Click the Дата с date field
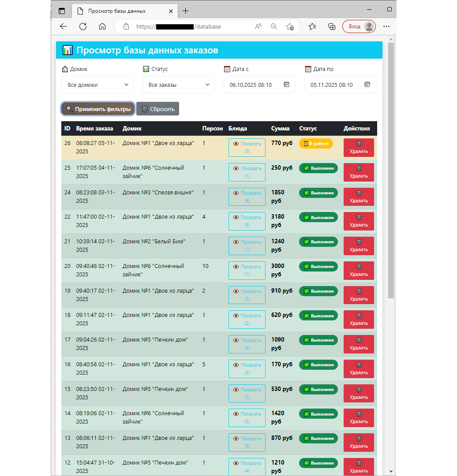This screenshot has width=457, height=476. (259, 85)
